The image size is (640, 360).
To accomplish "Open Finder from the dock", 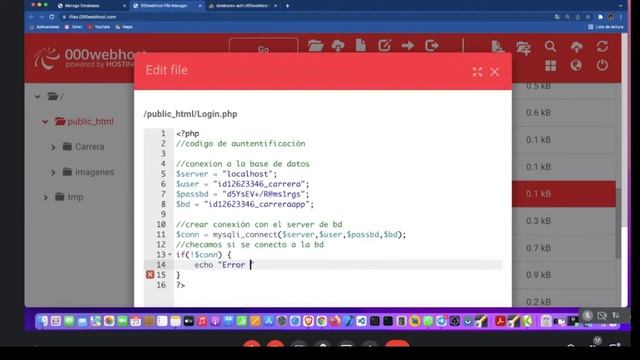I will coord(42,321).
